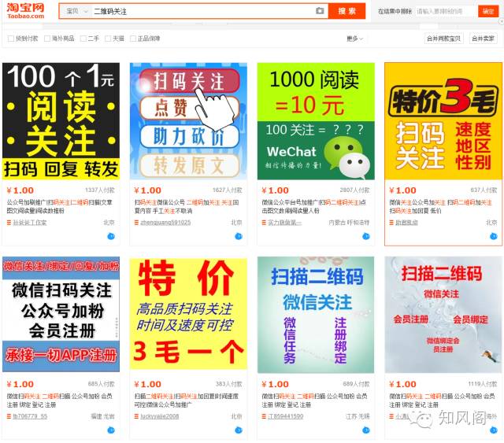504x443 pixels.
Task: Click the orange shop icon beside zhenguang591025
Action: pos(136,223)
